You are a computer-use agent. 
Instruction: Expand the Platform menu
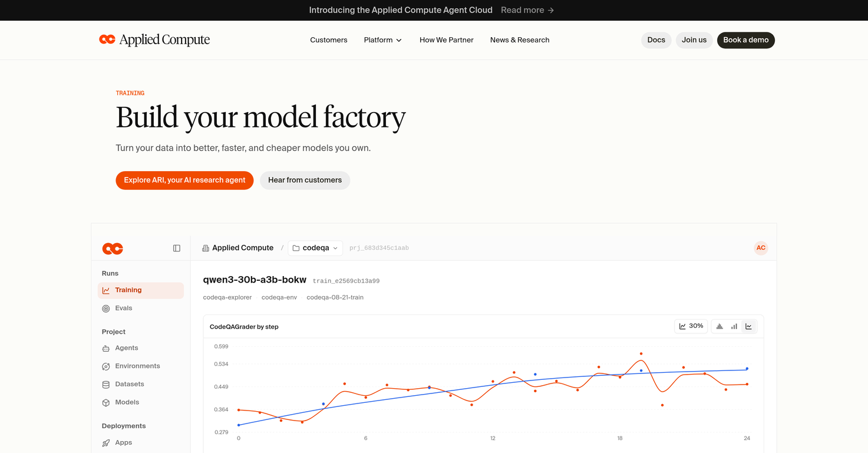pyautogui.click(x=383, y=40)
